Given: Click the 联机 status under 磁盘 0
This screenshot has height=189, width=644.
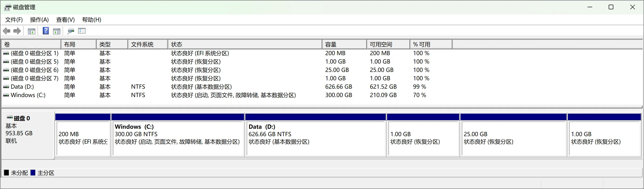Looking at the screenshot, I should (x=11, y=141).
